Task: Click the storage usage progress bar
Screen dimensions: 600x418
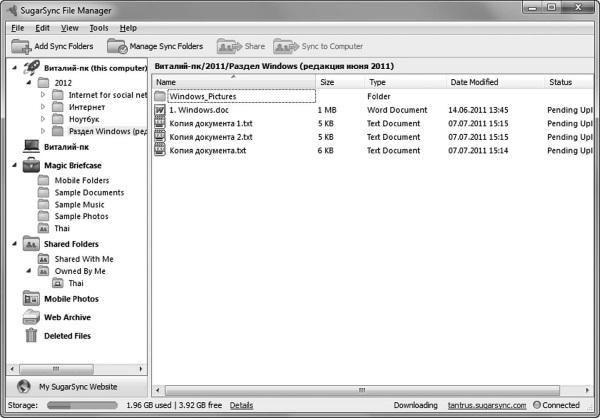Action: pos(82,405)
